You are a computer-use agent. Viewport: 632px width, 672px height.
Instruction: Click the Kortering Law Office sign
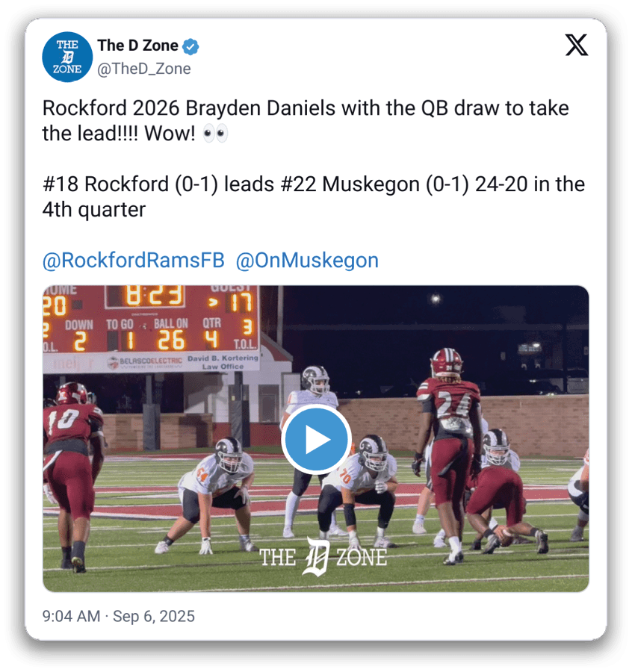tap(223, 362)
